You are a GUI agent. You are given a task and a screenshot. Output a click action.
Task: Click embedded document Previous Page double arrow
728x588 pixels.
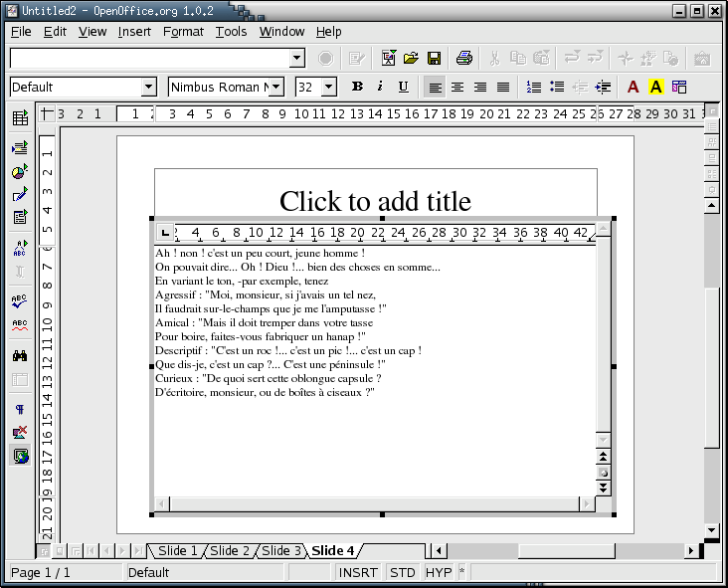tap(603, 457)
